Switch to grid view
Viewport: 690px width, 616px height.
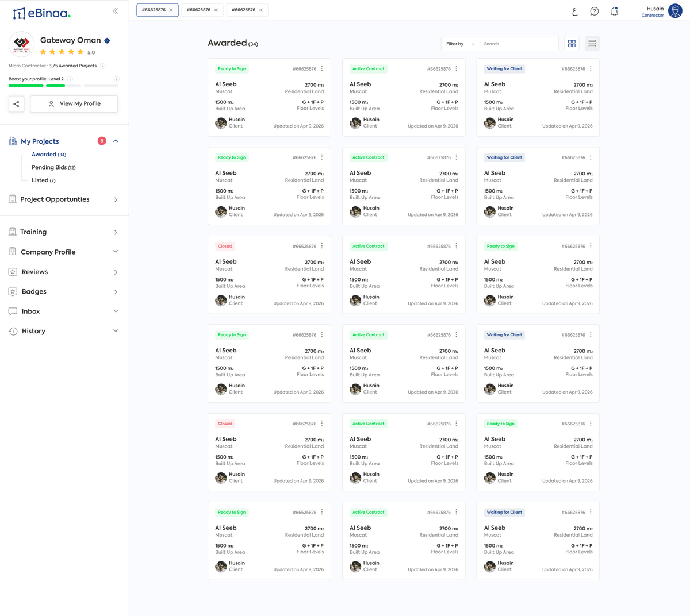(572, 44)
